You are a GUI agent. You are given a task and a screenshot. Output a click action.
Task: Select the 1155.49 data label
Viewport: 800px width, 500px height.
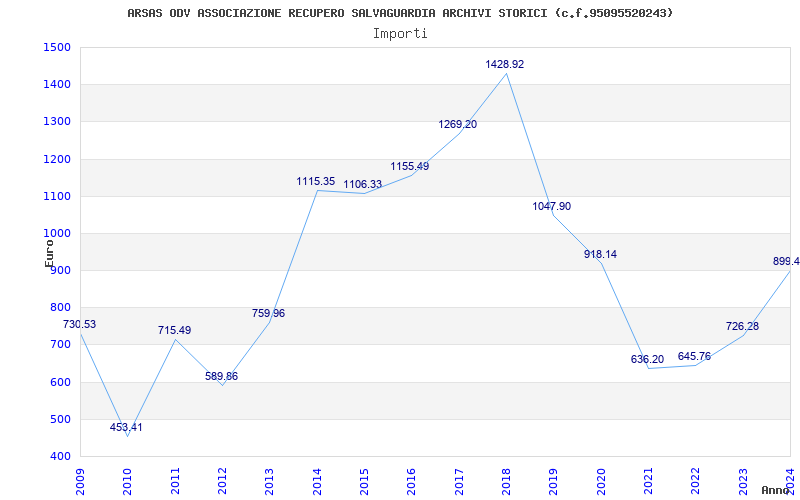[410, 166]
